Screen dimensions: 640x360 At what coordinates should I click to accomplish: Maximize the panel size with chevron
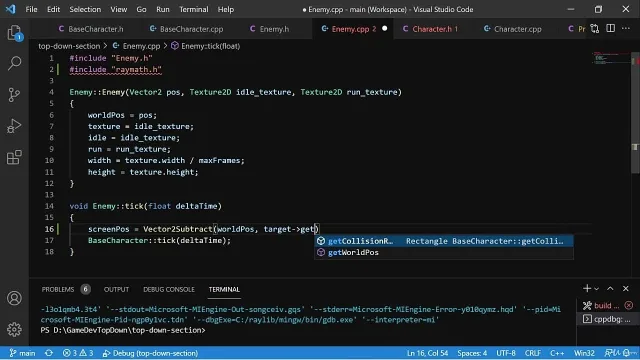click(610, 289)
